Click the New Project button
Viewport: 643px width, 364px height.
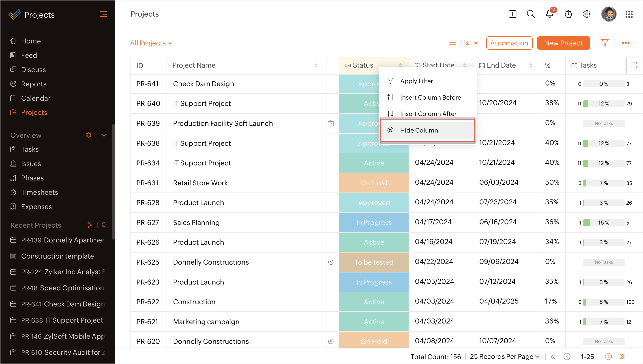click(x=563, y=43)
